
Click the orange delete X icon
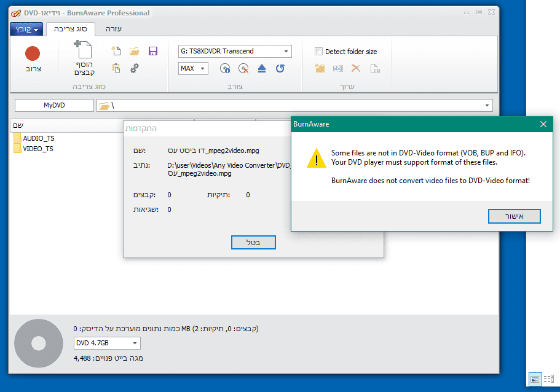356,68
